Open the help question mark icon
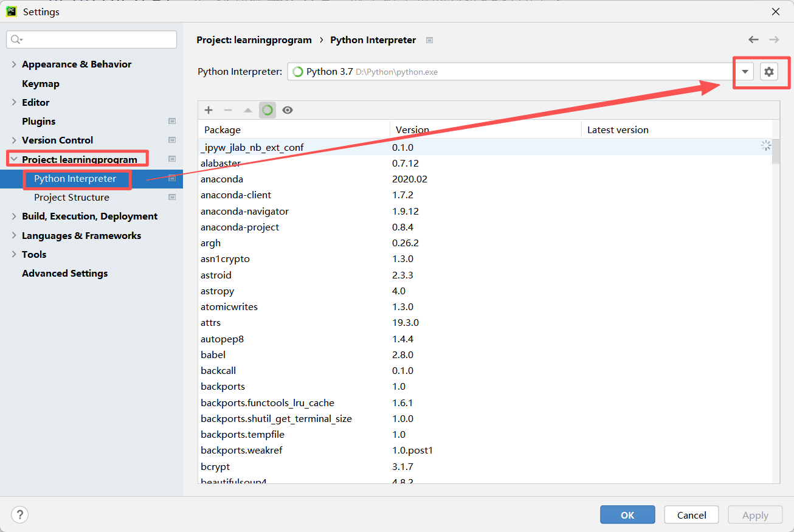 coord(20,515)
